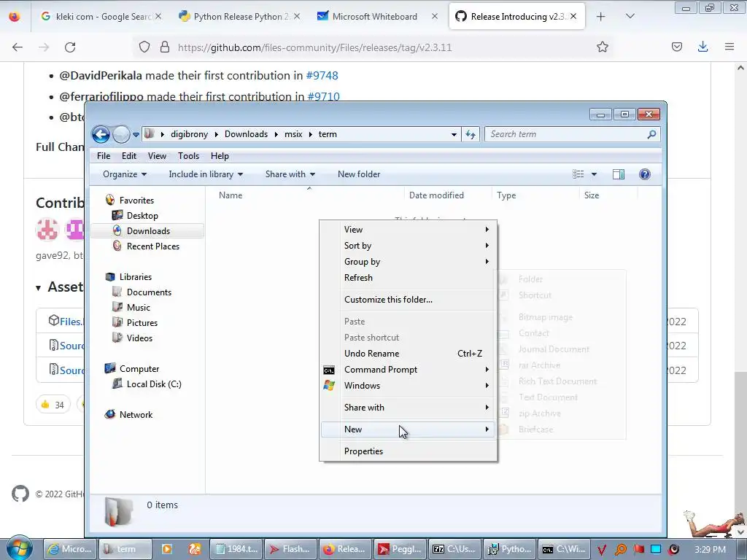747x560 pixels.
Task: Expand the Include in library dropdown
Action: [206, 174]
